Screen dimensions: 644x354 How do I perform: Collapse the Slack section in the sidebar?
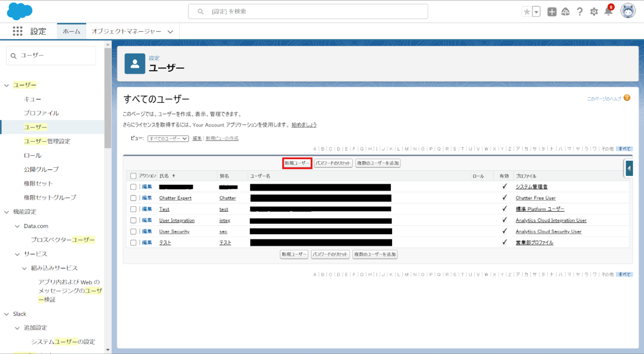pyautogui.click(x=7, y=313)
